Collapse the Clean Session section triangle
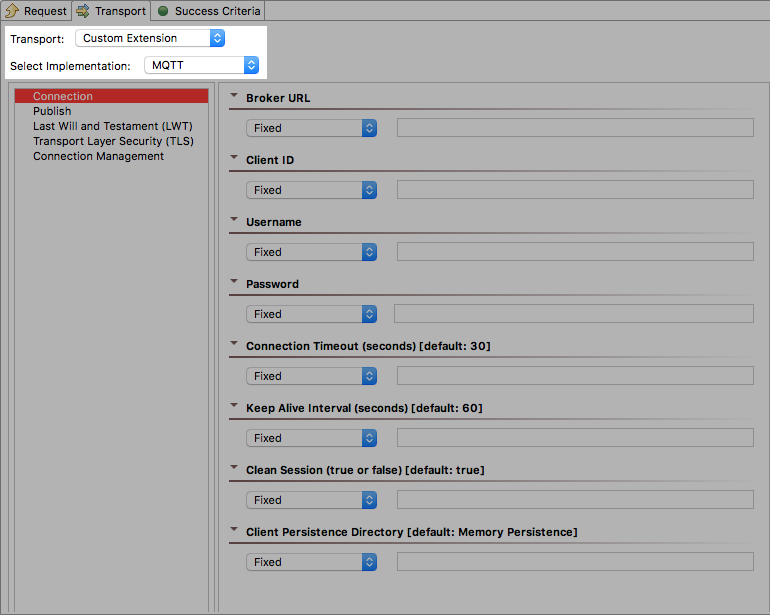 [234, 467]
